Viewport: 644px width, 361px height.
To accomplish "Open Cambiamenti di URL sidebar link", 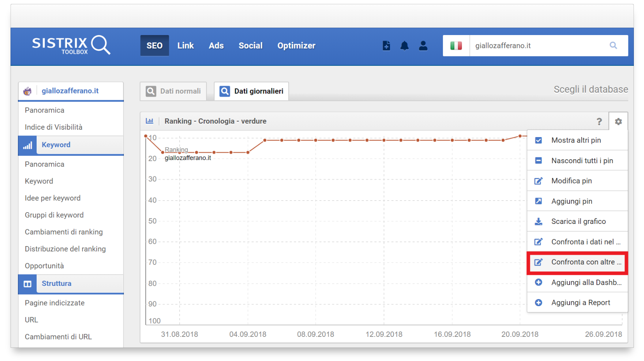I will [x=58, y=337].
